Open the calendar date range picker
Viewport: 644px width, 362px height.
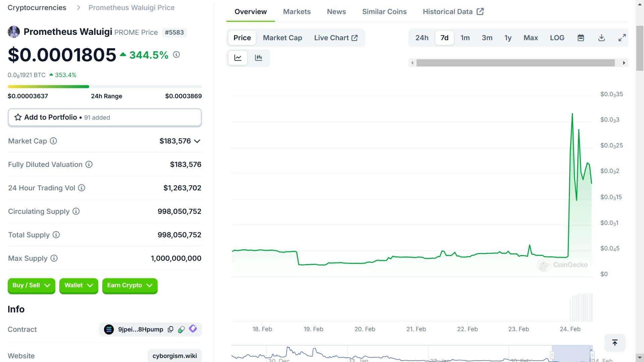tap(581, 38)
